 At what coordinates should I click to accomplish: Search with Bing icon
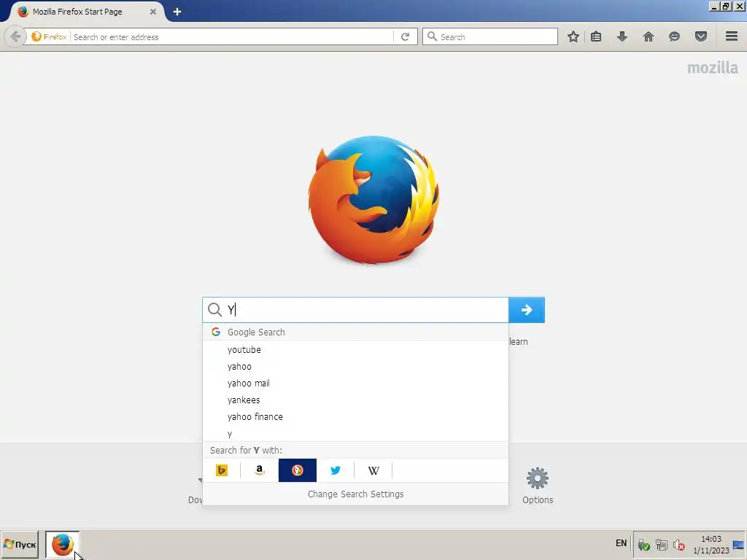click(x=222, y=470)
